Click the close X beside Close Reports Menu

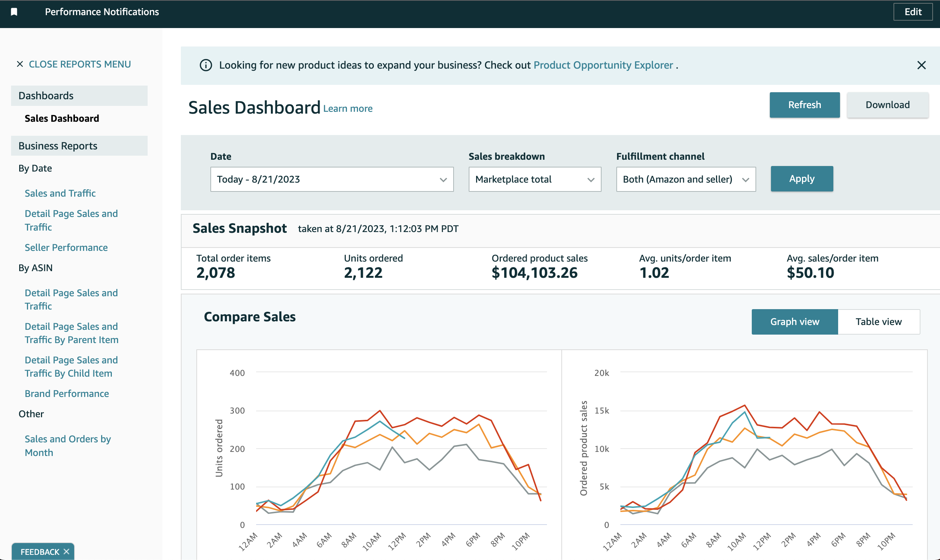[20, 64]
